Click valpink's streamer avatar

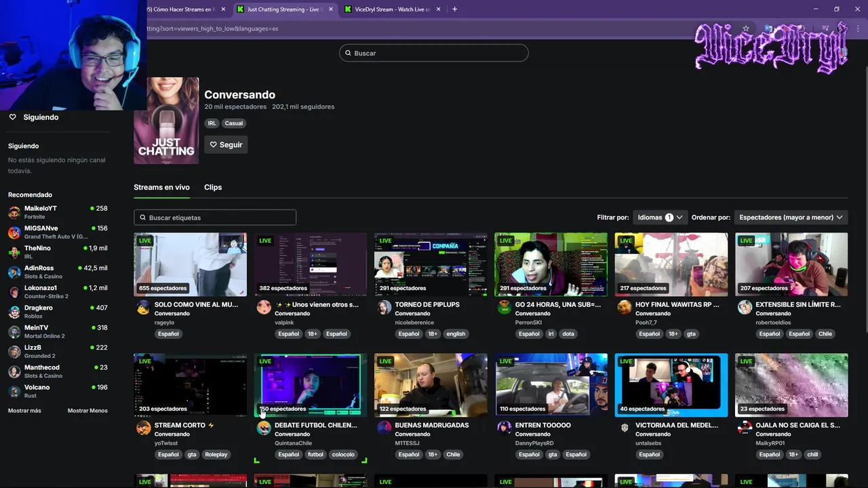(264, 308)
